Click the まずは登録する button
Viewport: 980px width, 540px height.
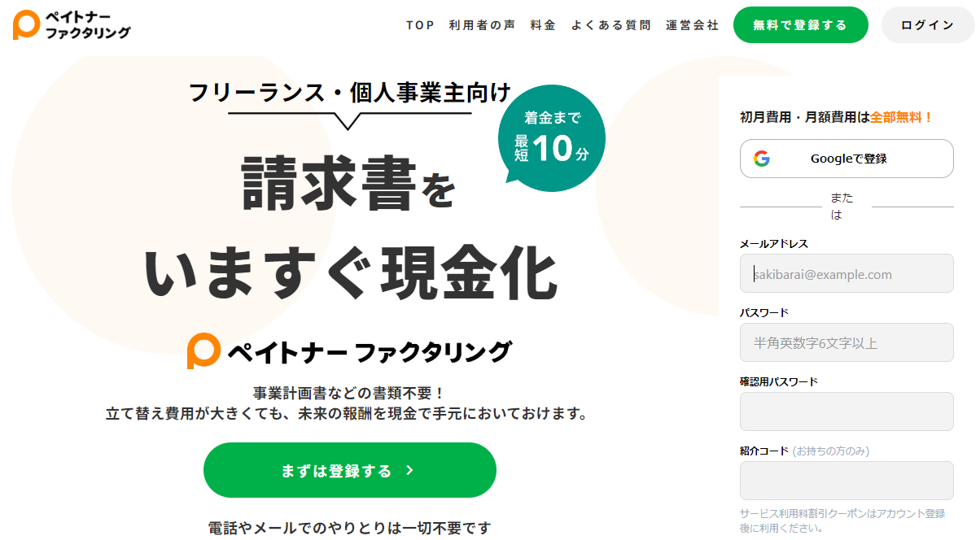tap(349, 470)
